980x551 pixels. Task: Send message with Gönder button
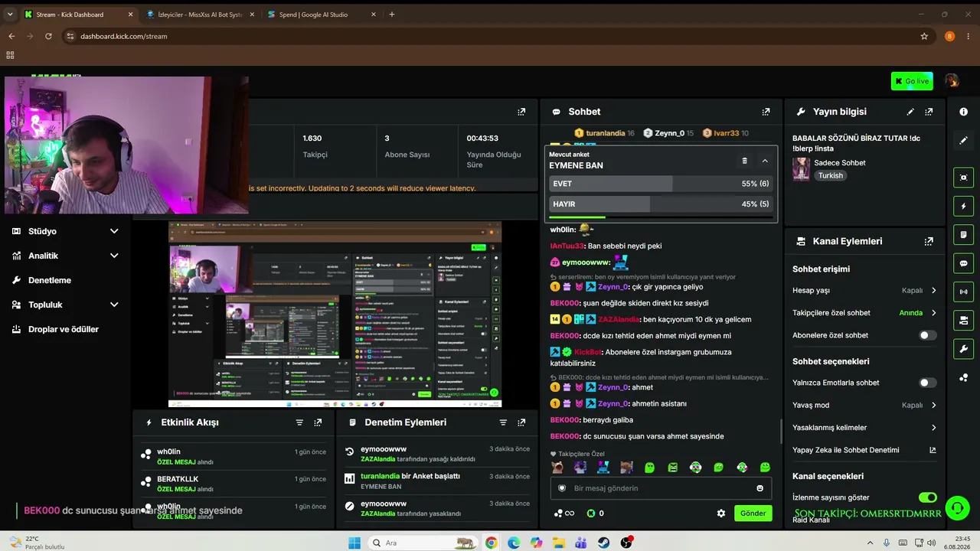point(753,514)
